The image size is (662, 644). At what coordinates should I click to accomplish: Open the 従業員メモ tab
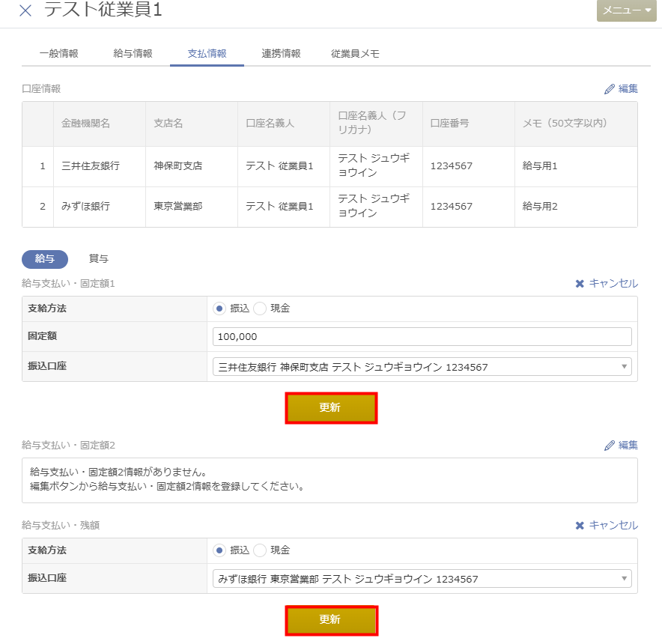[355, 53]
